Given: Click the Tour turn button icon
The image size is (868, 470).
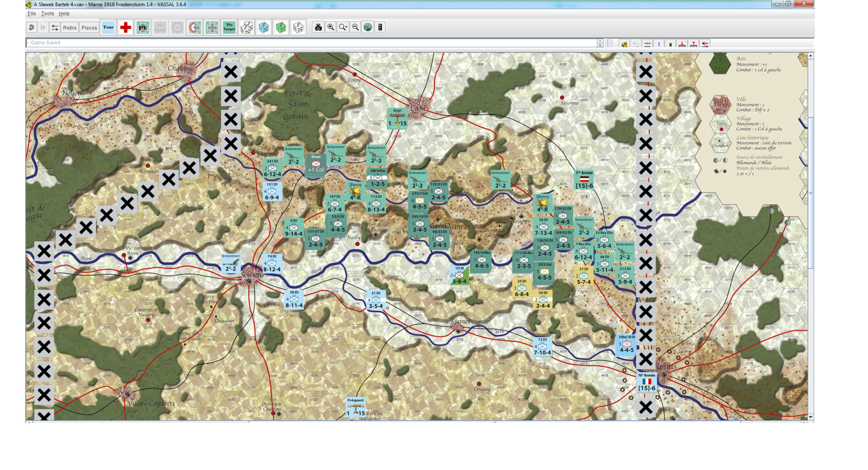Looking at the screenshot, I should point(108,28).
